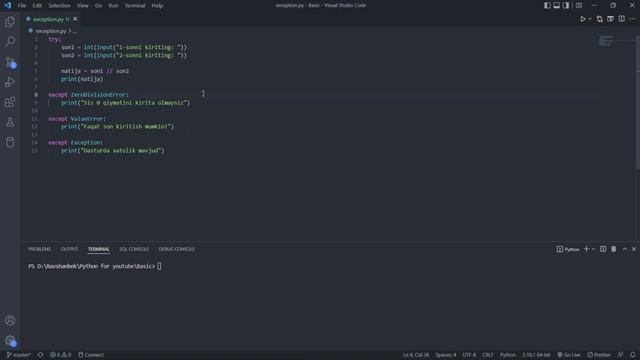640x360 pixels.
Task: Open the feedback icon in status bar
Action: pos(620,355)
